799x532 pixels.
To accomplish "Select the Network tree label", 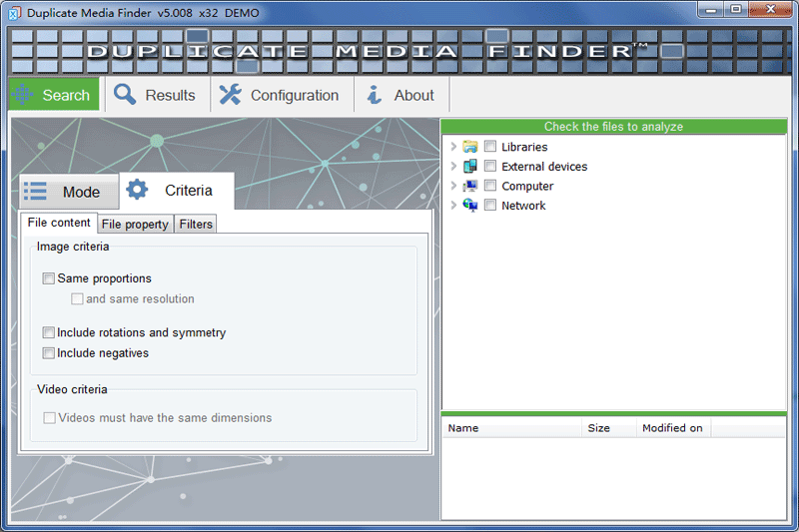I will coord(523,206).
